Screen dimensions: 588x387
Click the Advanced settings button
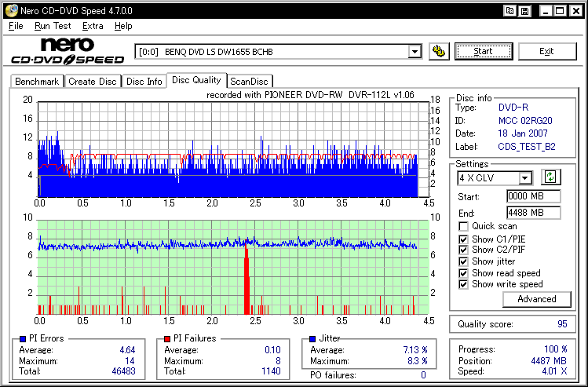coord(537,299)
